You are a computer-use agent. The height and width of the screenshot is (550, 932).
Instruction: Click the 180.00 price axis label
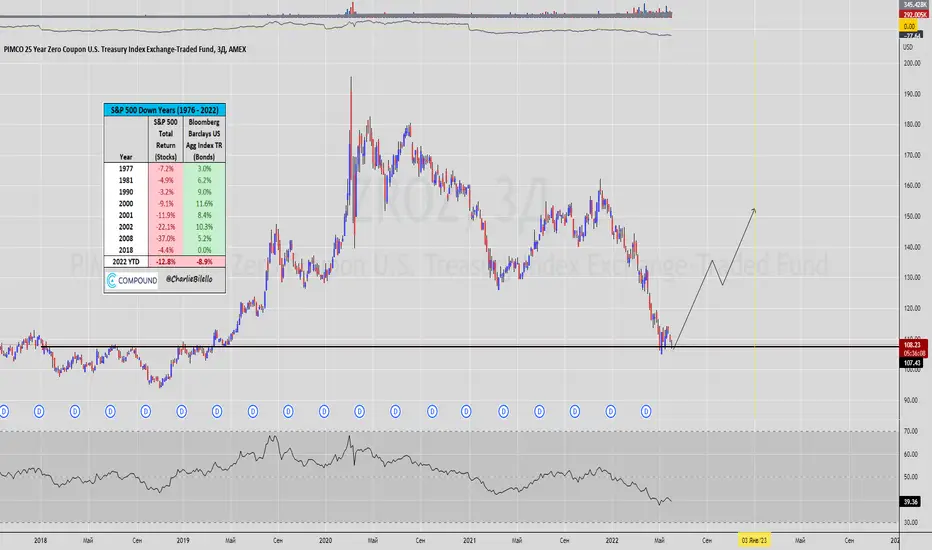pos(912,124)
